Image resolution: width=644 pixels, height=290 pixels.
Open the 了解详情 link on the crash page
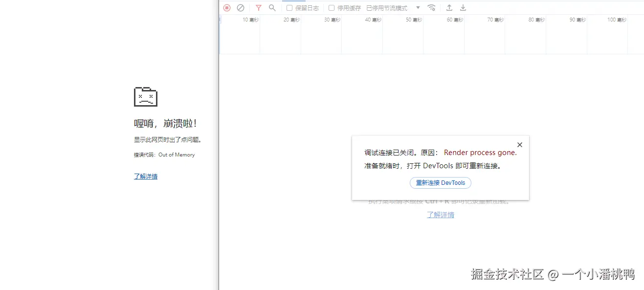(x=145, y=176)
